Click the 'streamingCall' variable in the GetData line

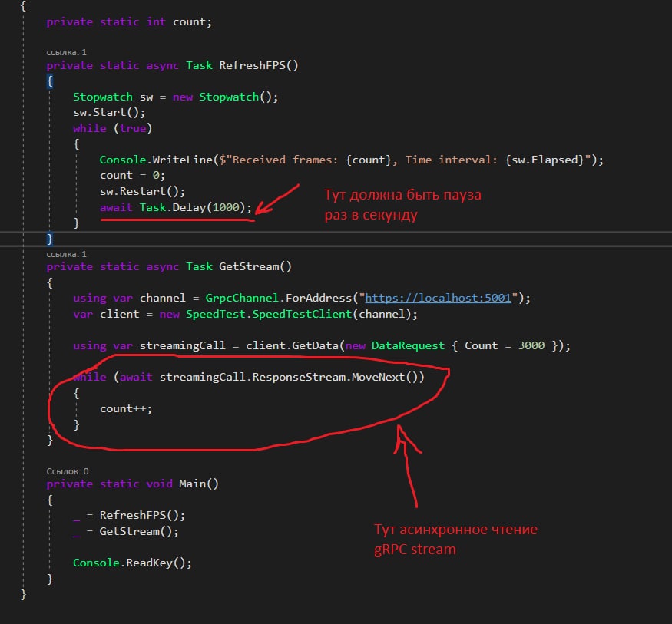tap(183, 345)
